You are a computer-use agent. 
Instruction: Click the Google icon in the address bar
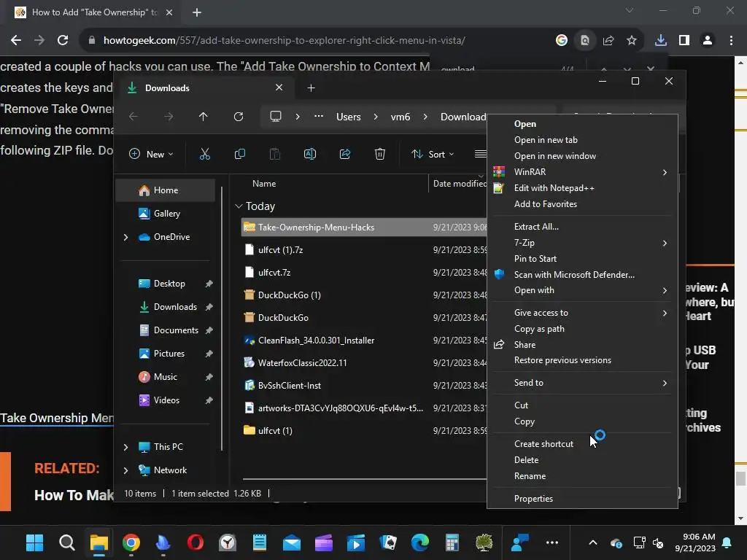coord(562,41)
